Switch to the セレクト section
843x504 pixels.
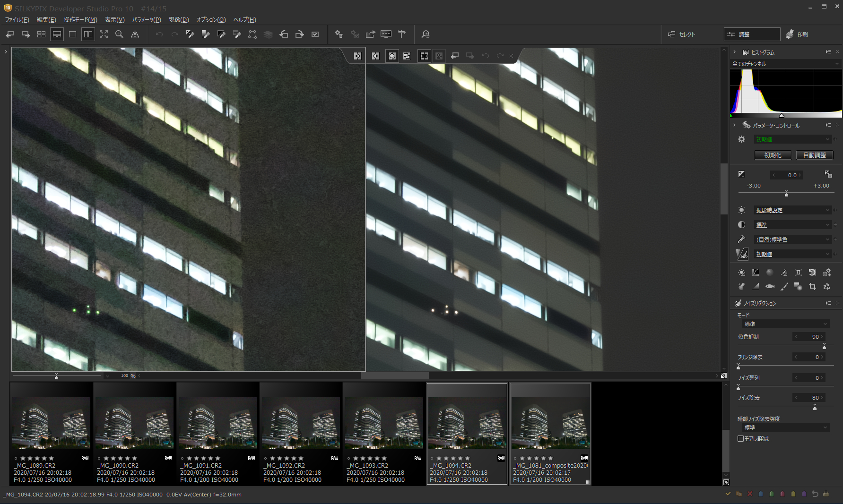[x=681, y=34]
